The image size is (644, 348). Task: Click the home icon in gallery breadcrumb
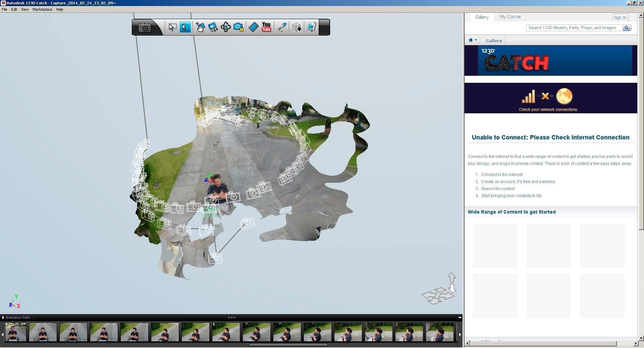click(471, 40)
